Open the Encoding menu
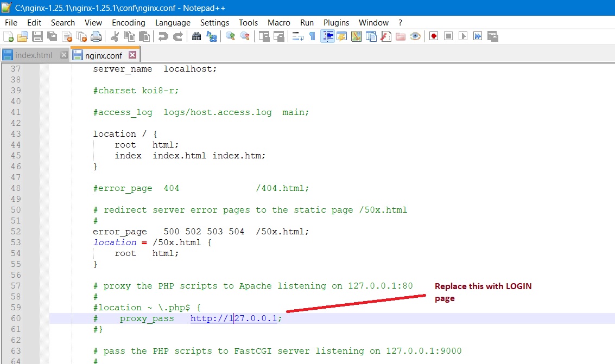This screenshot has width=615, height=364. click(x=128, y=23)
